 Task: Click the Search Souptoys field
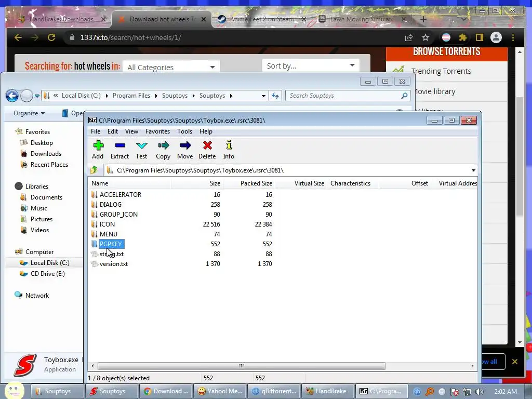coord(348,96)
